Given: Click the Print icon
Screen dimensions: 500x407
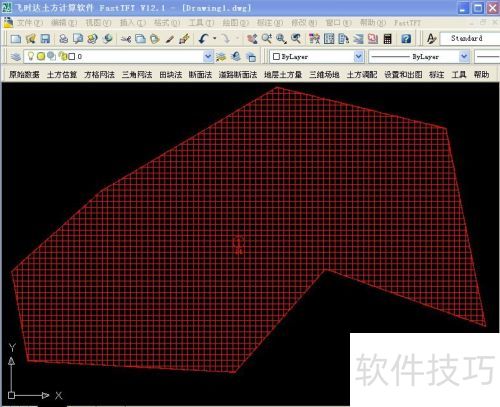Looking at the screenshot, I should click(63, 39).
